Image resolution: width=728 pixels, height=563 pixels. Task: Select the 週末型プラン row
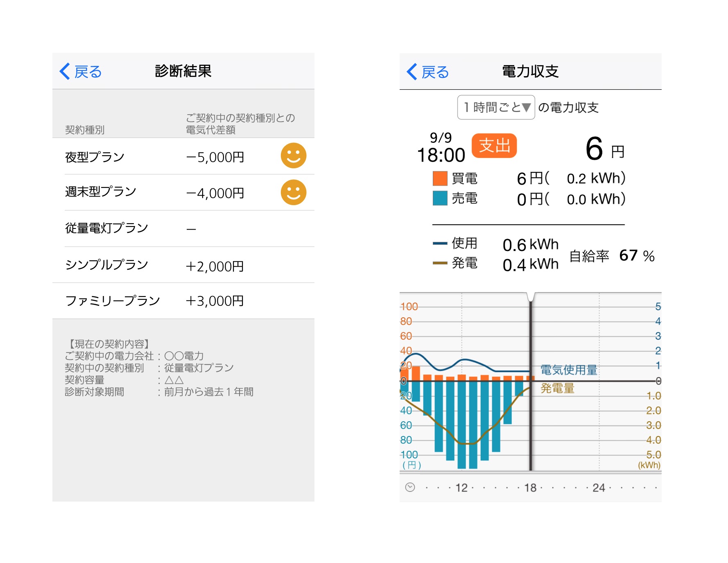click(x=183, y=192)
